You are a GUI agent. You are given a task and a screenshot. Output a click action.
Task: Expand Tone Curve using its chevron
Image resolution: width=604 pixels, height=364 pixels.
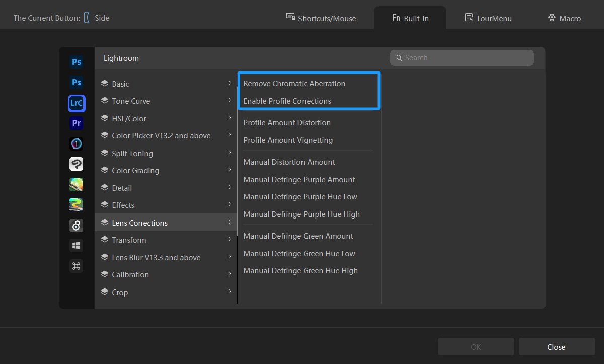[x=229, y=100]
